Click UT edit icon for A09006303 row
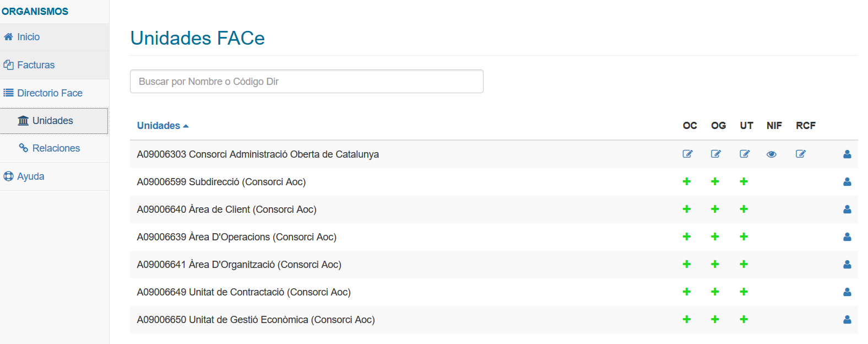Image resolution: width=868 pixels, height=344 pixels. coord(745,154)
